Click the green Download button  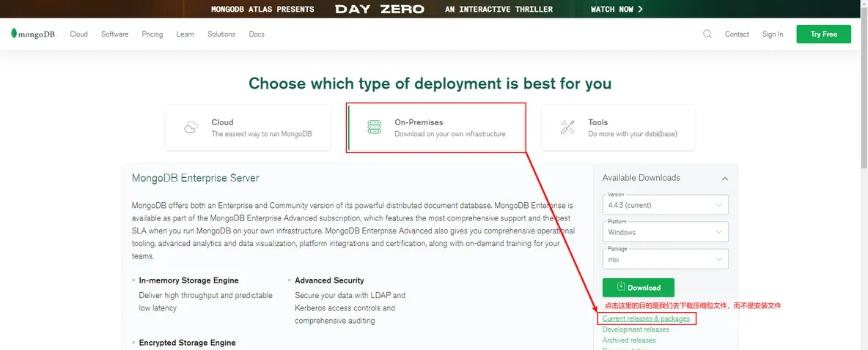click(x=639, y=288)
